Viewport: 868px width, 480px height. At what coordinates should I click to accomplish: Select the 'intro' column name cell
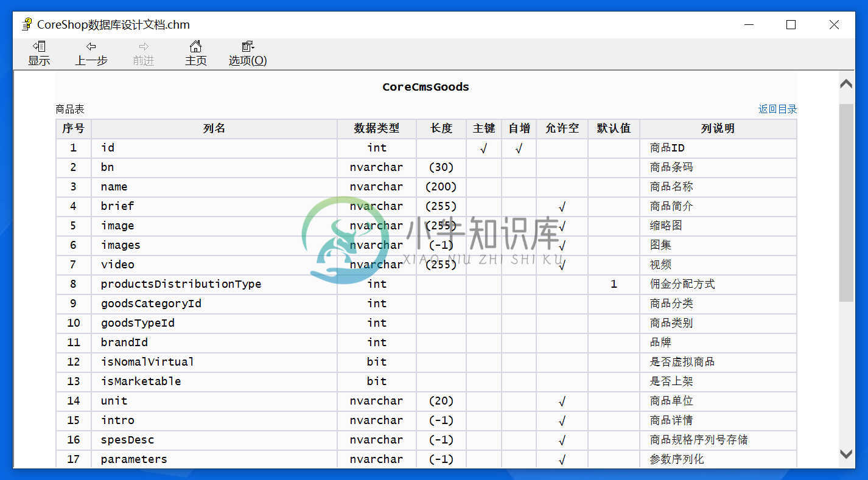[x=214, y=420]
